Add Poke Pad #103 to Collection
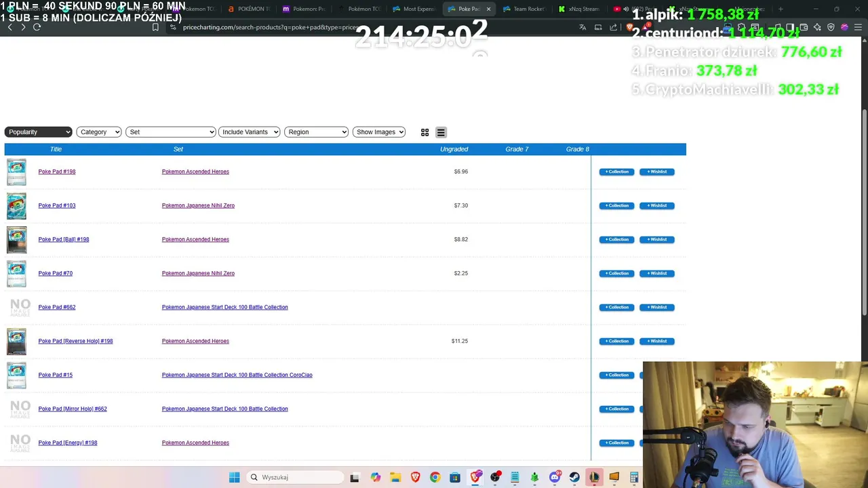Screen dimensions: 868x488 (616, 205)
